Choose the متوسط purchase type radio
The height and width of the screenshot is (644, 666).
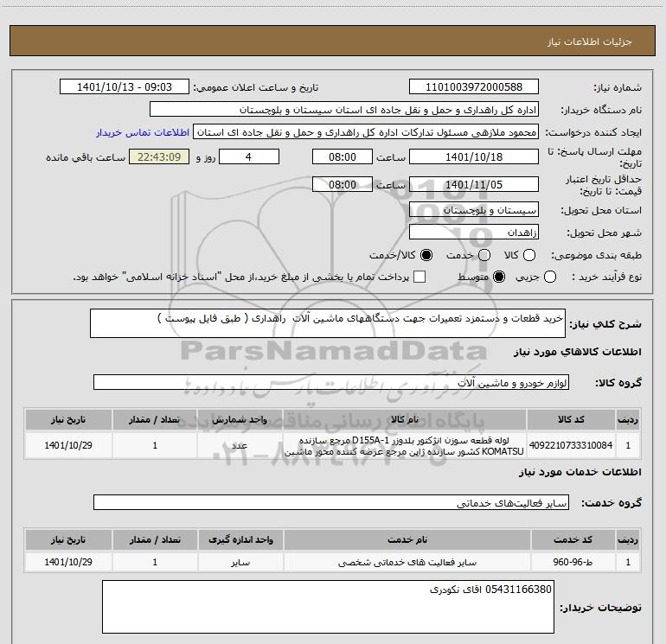(x=499, y=277)
